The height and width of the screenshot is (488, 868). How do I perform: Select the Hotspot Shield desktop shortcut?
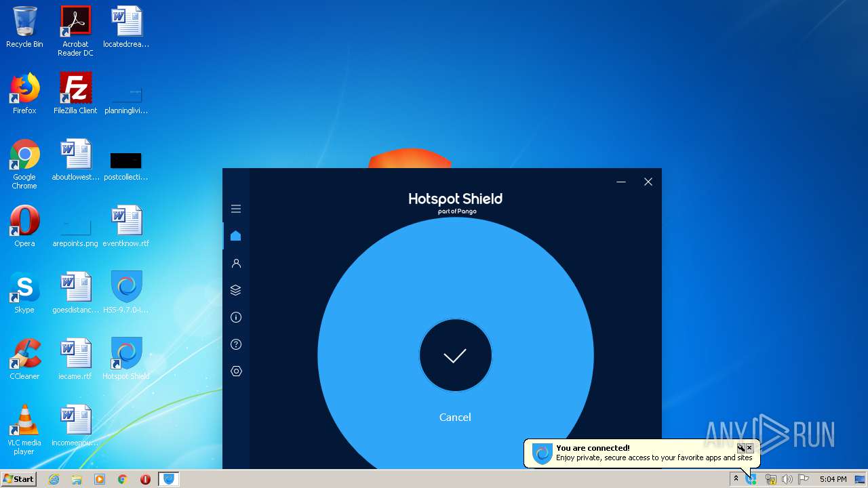coord(126,359)
